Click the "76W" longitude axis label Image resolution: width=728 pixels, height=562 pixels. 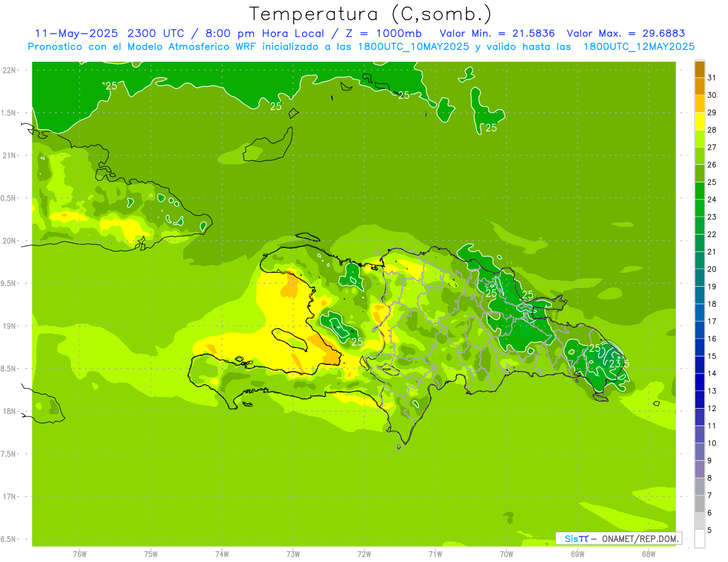pyautogui.click(x=79, y=554)
